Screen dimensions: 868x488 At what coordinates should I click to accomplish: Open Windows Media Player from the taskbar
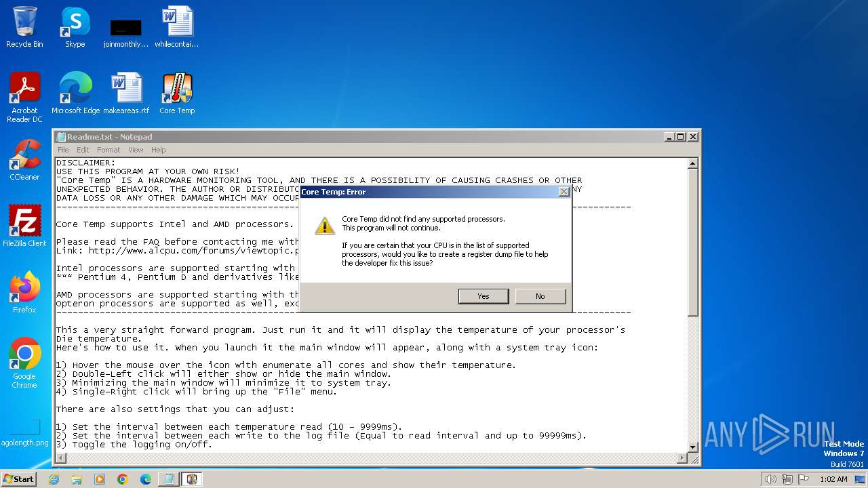point(100,479)
